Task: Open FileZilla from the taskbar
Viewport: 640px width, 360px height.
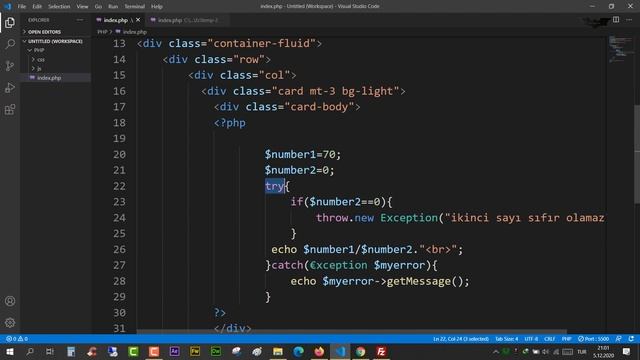Action: (381, 351)
